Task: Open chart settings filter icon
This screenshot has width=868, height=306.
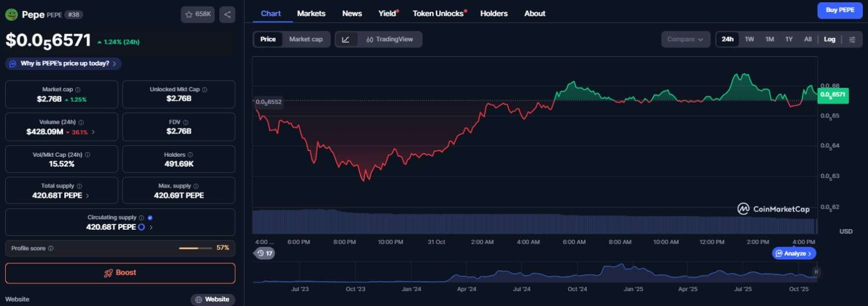Action: (x=852, y=39)
